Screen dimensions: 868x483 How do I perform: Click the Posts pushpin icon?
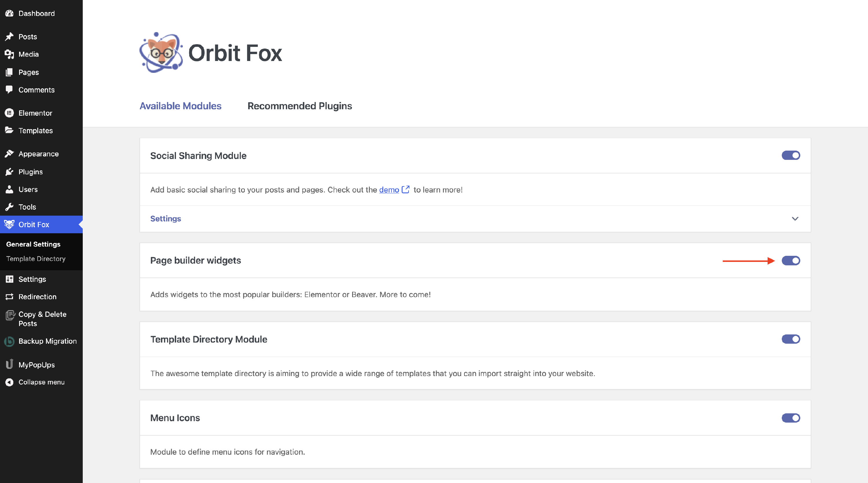(10, 37)
